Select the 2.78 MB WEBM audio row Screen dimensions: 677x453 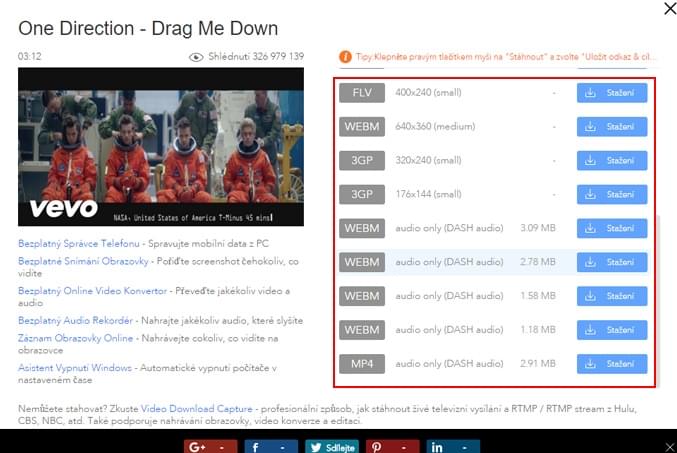point(450,262)
